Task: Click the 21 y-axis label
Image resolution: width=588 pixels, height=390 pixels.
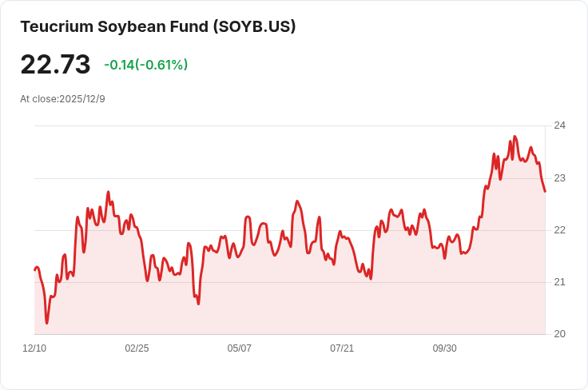Action: tap(559, 282)
